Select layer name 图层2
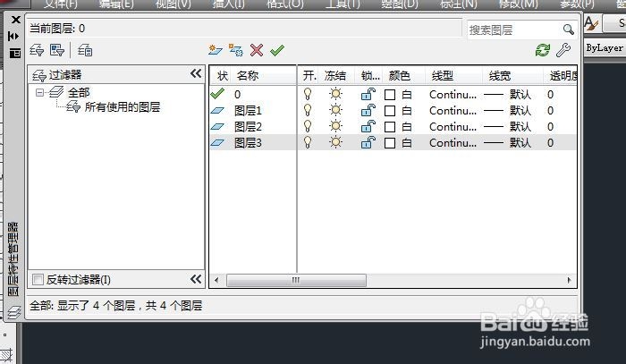The image size is (626, 364). tap(248, 126)
